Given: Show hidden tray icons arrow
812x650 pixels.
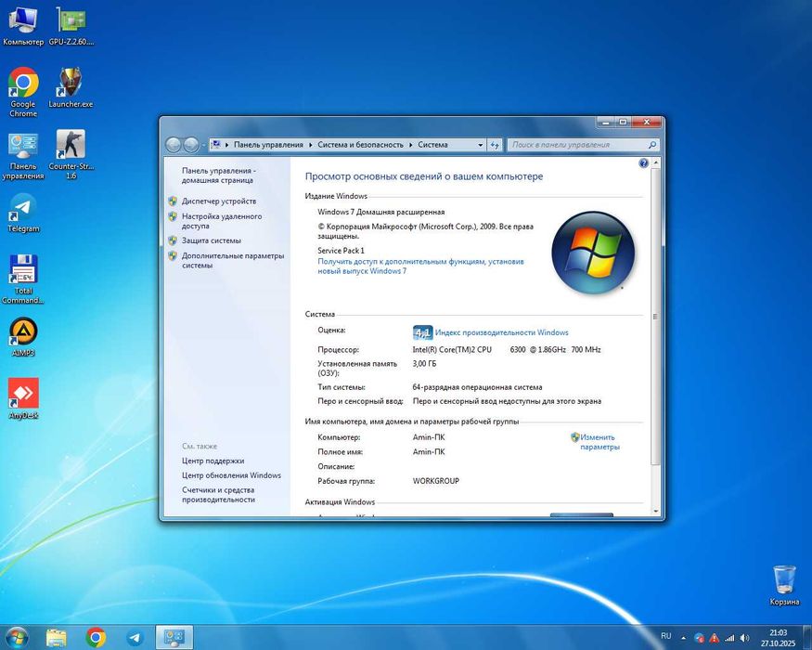Looking at the screenshot, I should point(685,637).
